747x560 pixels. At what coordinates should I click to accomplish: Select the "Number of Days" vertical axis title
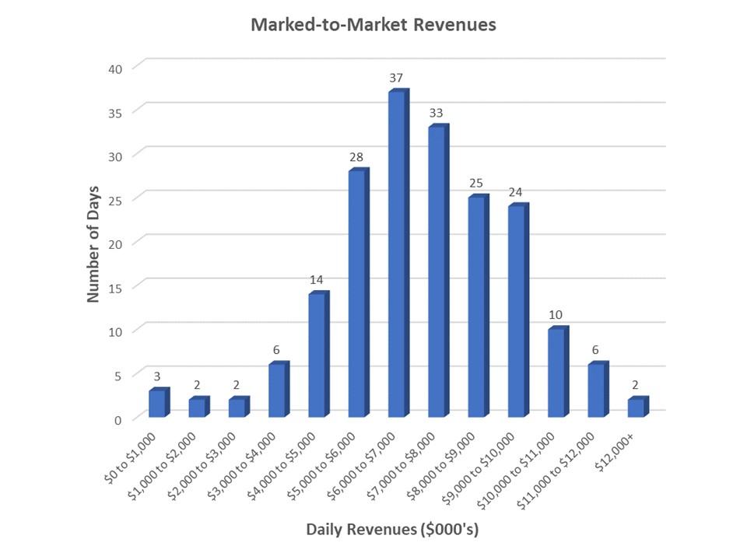coord(93,243)
